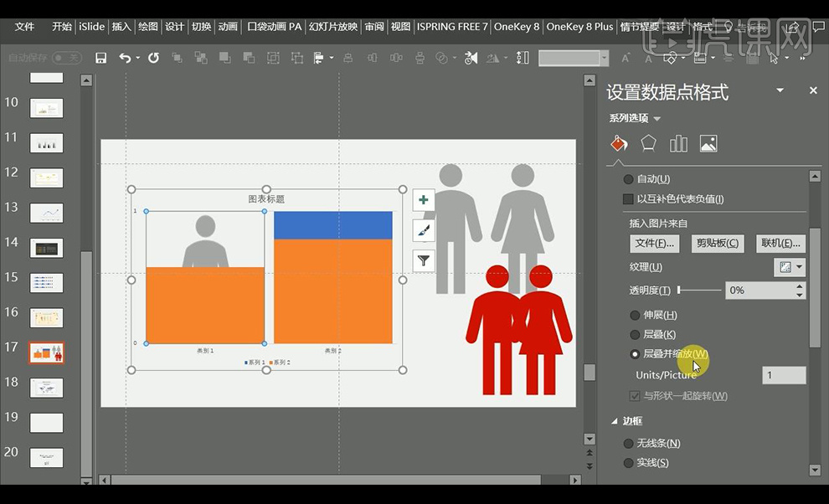Open the Fill & Line paint bucket tab

pyautogui.click(x=618, y=143)
